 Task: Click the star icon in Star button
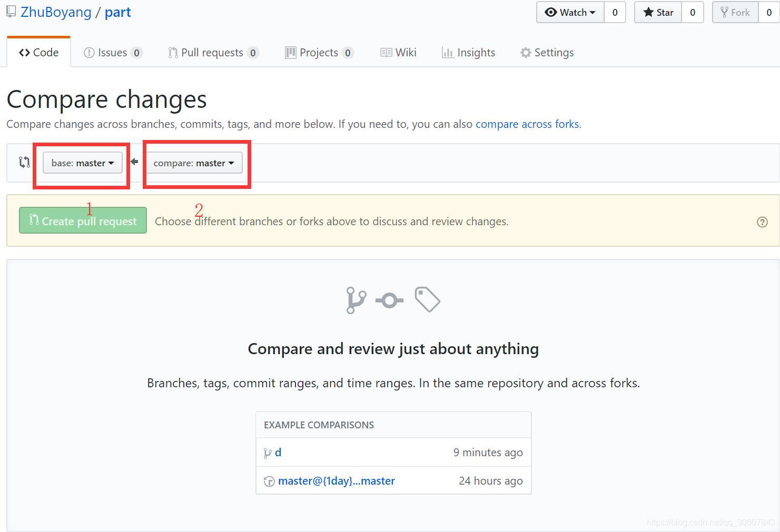tap(648, 12)
